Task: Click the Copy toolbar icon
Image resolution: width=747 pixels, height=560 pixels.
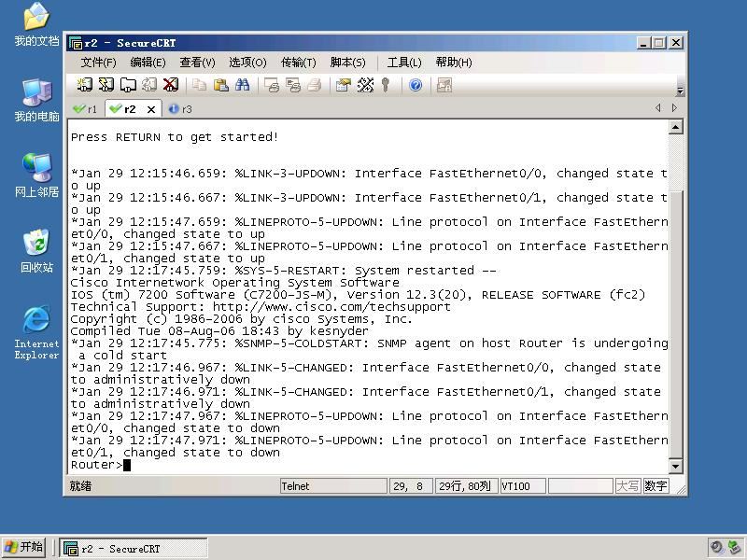Action: (x=199, y=85)
